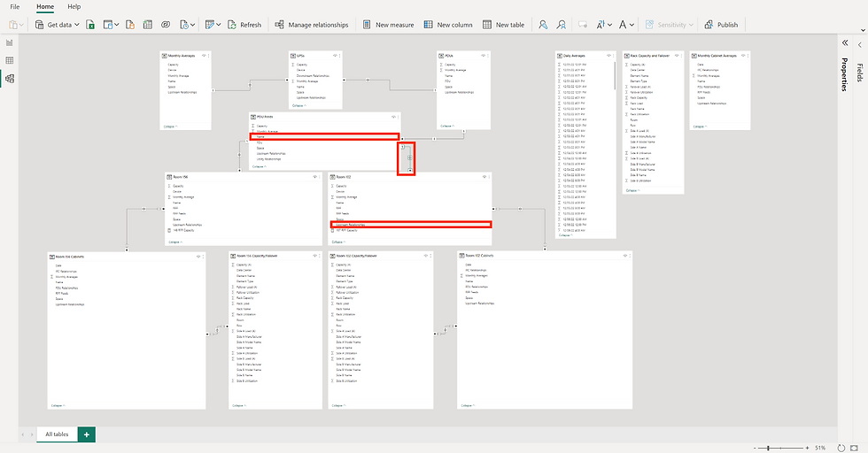Open the Transform data dropdown
The height and width of the screenshot is (453, 868).
click(219, 25)
